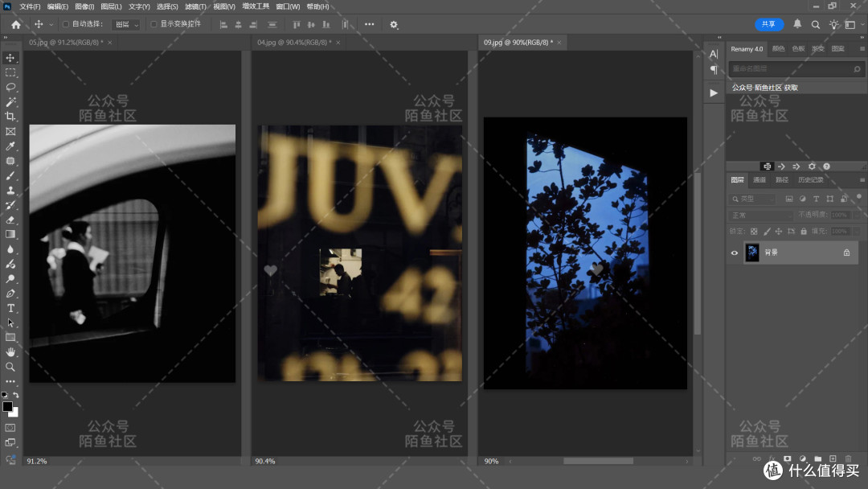Select the Magic Wand tool
Viewport: 868px width, 489px height.
(x=10, y=102)
